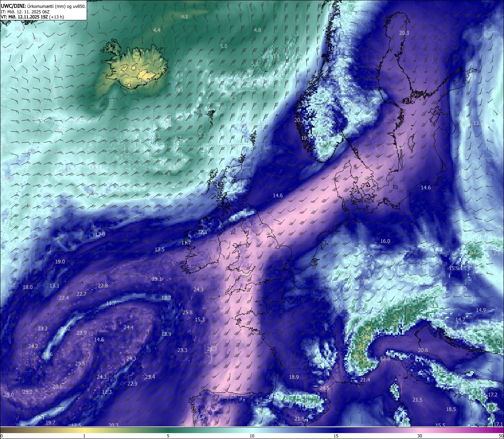Click the 22.4 value label
Viewport: 504px width, 439px height.
[x=64, y=298]
